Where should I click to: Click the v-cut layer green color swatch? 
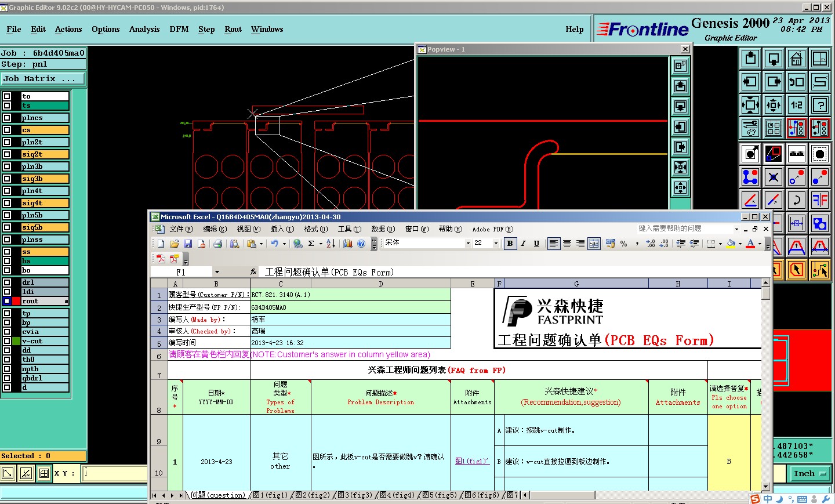[x=16, y=341]
